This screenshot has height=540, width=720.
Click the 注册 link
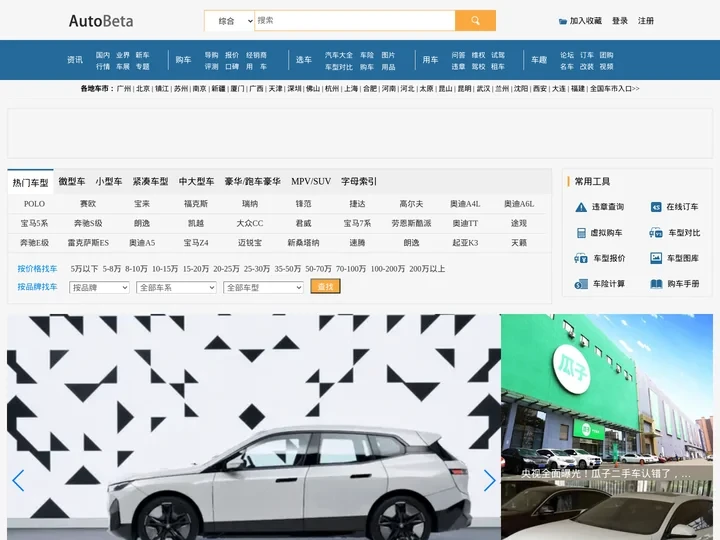[646, 21]
